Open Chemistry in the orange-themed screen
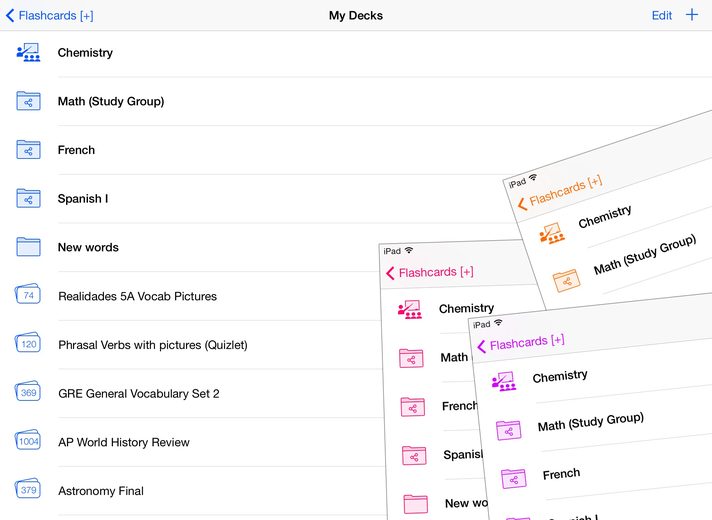Screen dimensions: 712x520 coord(605,217)
